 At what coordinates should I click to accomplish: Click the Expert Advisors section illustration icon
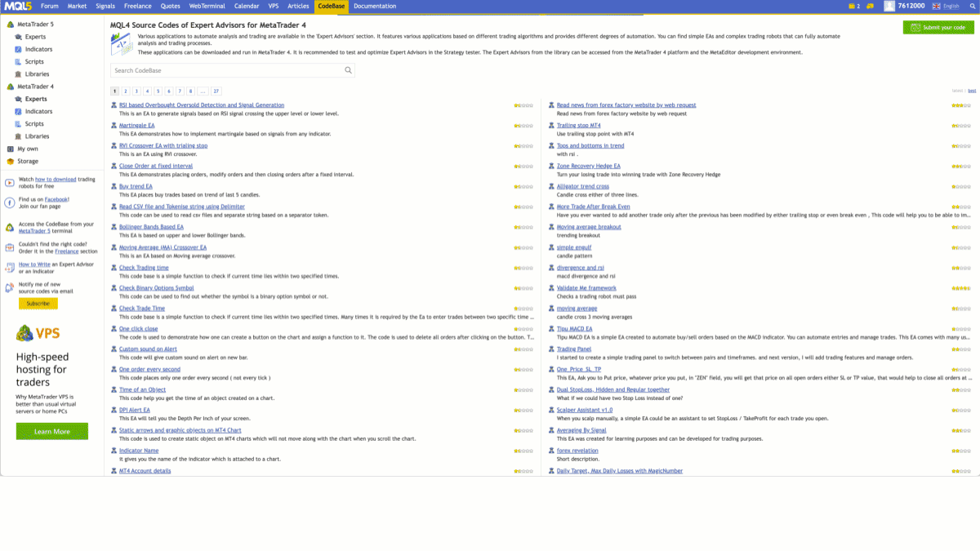tap(121, 44)
